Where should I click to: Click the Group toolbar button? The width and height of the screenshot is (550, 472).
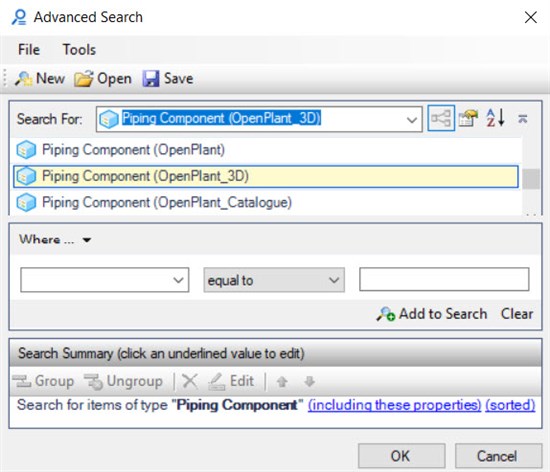tap(43, 381)
